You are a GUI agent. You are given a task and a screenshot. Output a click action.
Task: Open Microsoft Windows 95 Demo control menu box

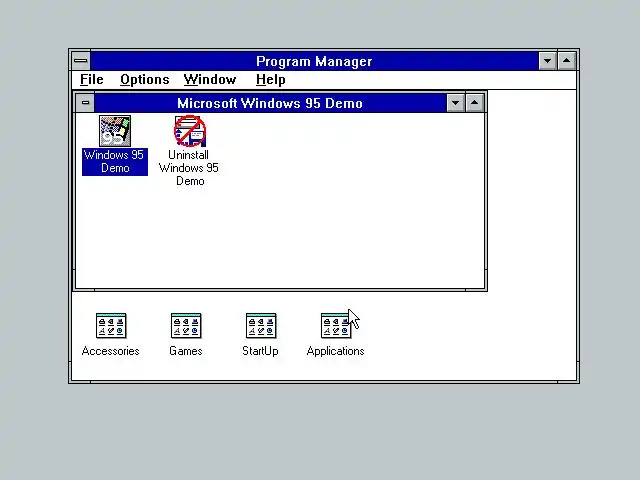pyautogui.click(x=85, y=103)
